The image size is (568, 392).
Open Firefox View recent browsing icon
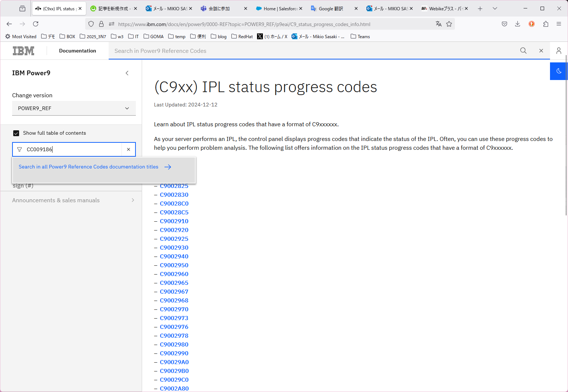coord(22,8)
